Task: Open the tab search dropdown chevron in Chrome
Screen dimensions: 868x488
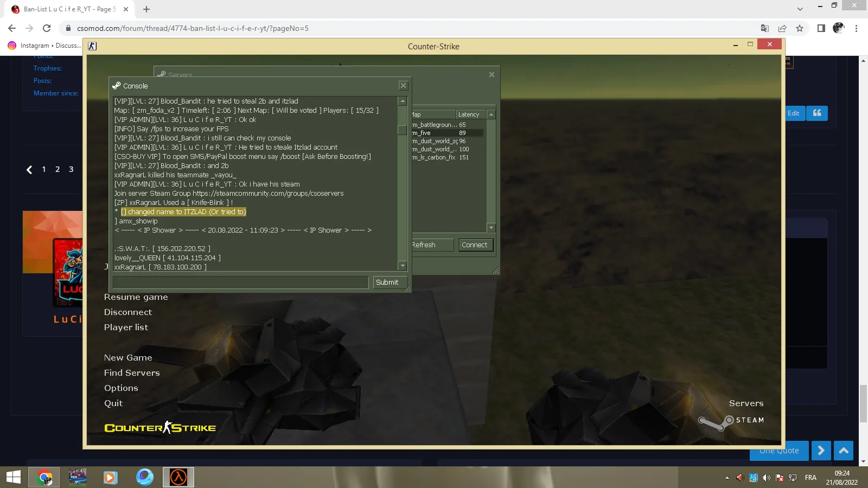Action: [800, 9]
